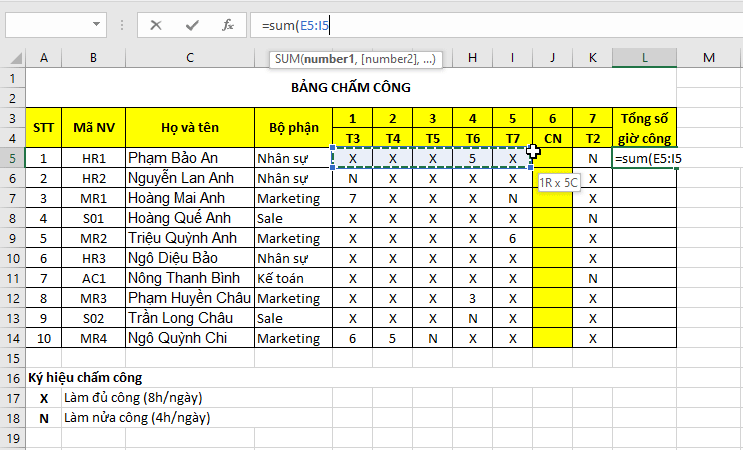The image size is (743, 450).
Task: Click the T2 column N for Nông Thanh Bình
Action: point(592,278)
